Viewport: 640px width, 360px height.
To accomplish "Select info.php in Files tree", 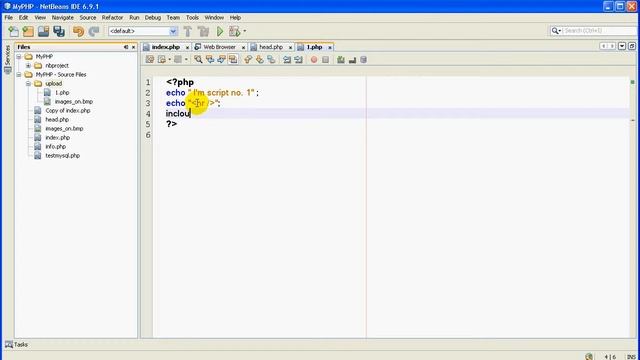I will click(x=56, y=147).
